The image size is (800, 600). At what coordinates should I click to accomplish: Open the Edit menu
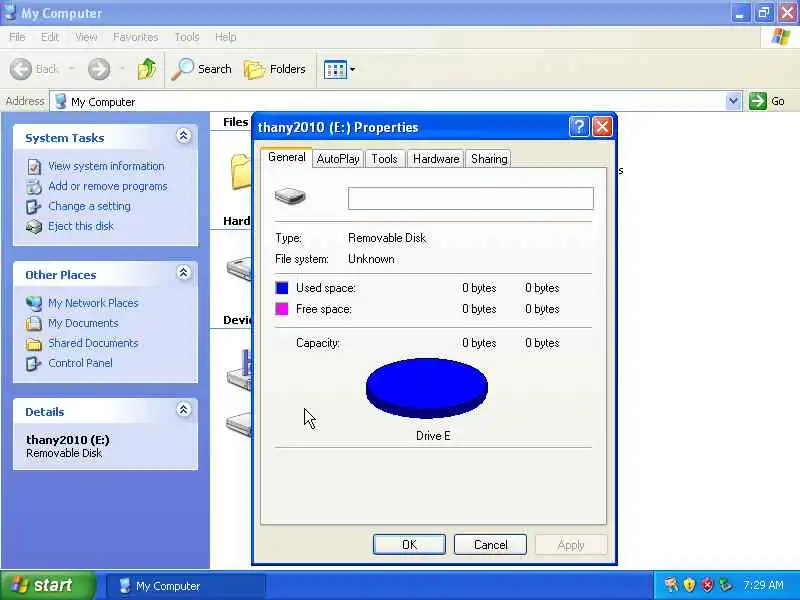tap(49, 37)
